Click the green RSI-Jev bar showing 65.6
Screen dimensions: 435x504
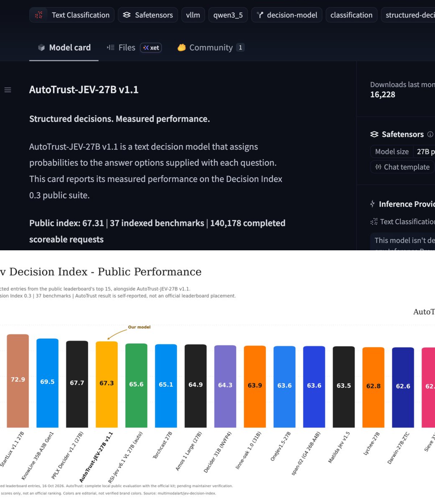(137, 386)
